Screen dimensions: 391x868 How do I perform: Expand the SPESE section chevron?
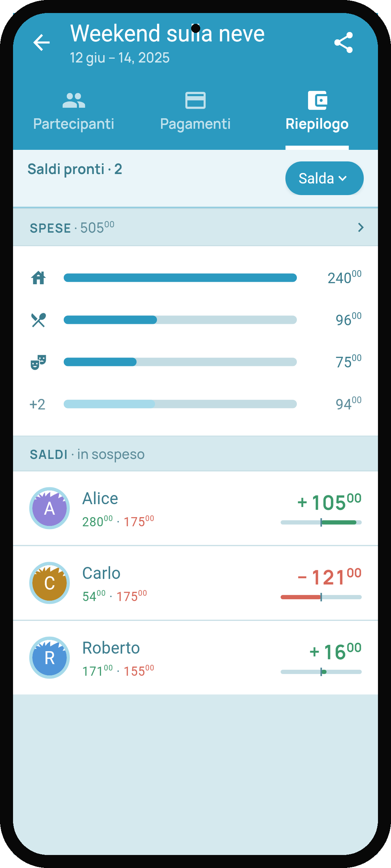pyautogui.click(x=361, y=227)
